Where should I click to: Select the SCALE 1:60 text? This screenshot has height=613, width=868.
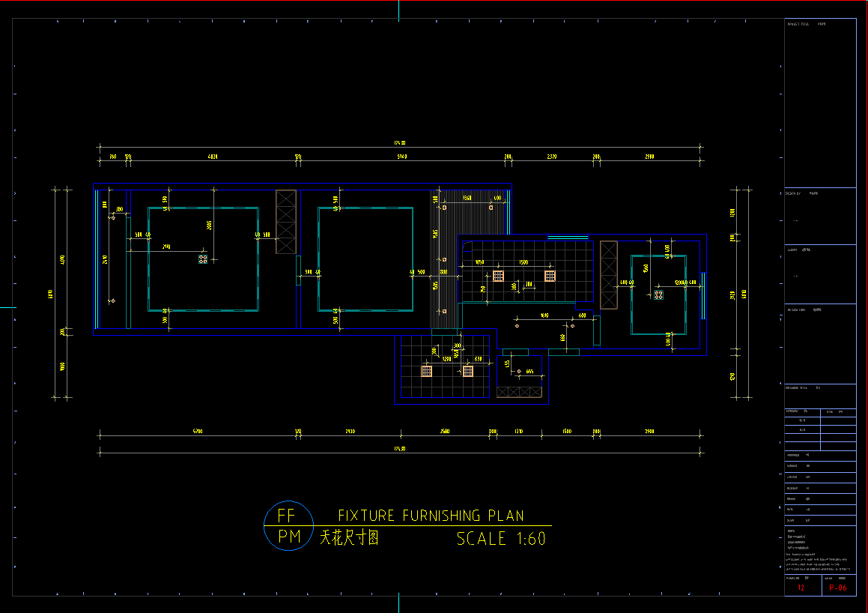[x=501, y=539]
